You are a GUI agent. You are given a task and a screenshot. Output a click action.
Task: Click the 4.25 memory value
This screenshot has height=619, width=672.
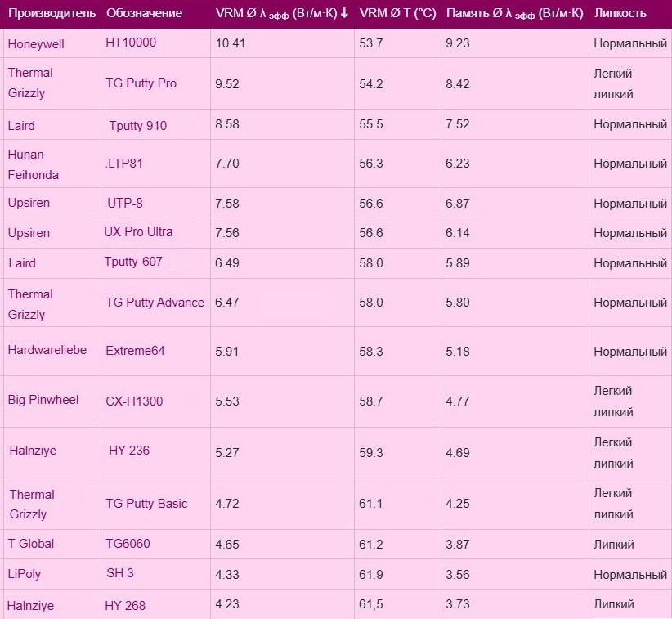(458, 504)
